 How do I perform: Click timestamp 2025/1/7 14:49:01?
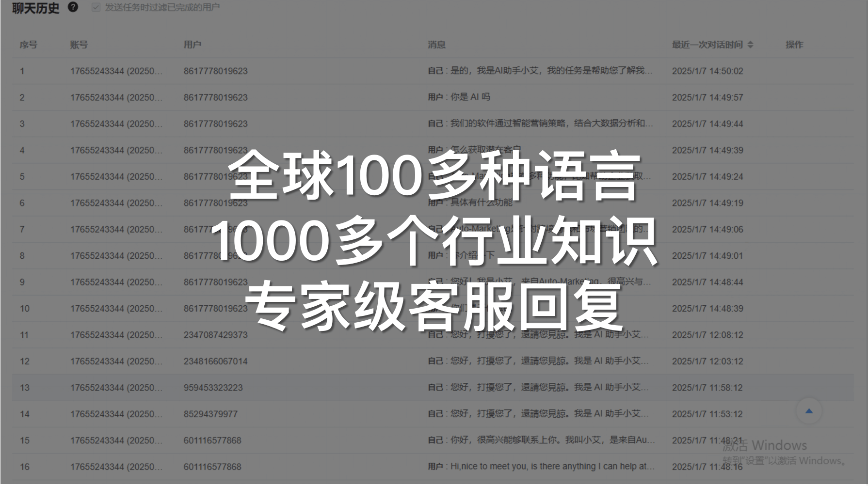point(707,256)
